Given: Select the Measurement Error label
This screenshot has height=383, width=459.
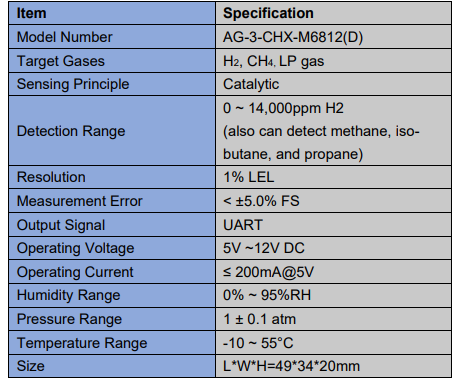Looking at the screenshot, I should (79, 201).
